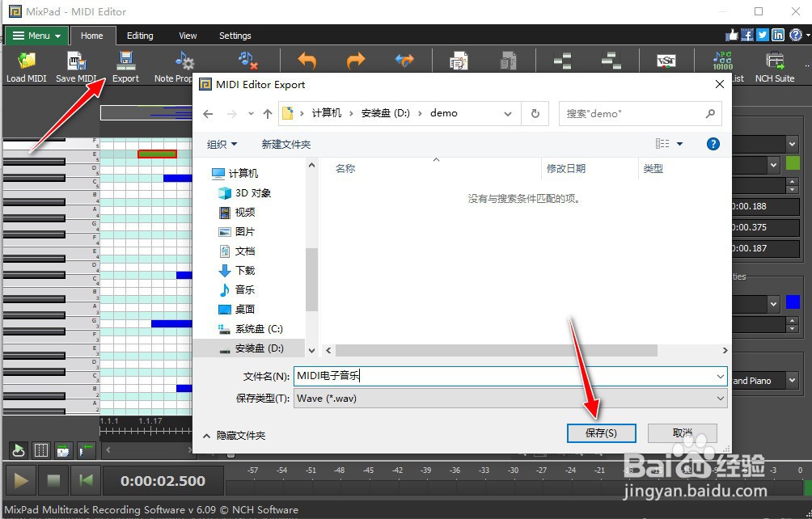Image resolution: width=812 pixels, height=519 pixels.
Task: Switch to the Editing tab
Action: 140,36
